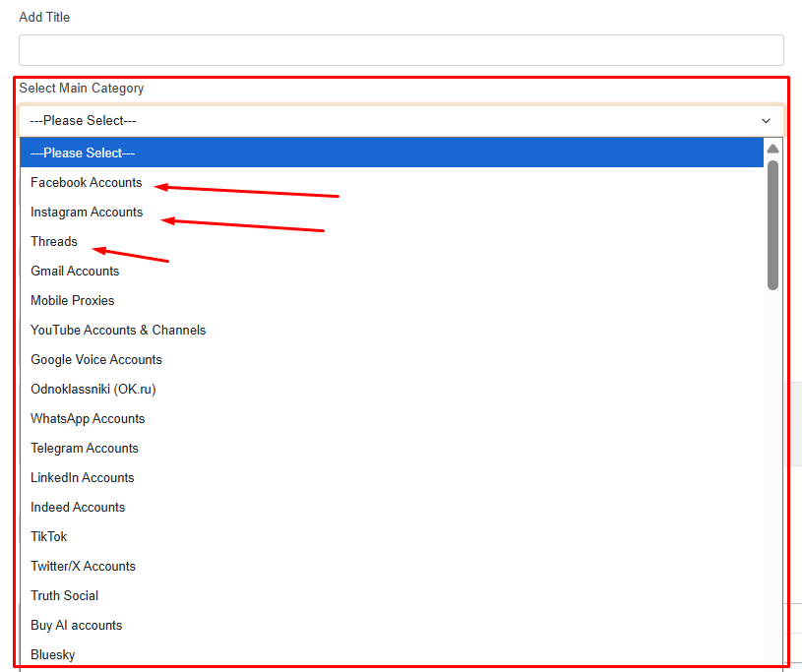The image size is (802, 672).
Task: Click the Add Title input field
Action: click(401, 50)
